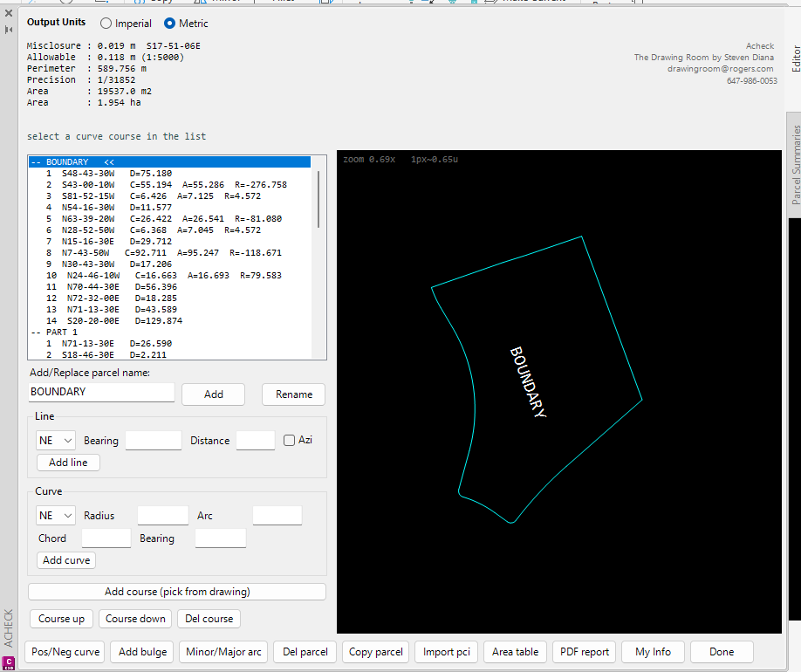Click the PDF report button
The width and height of the screenshot is (801, 672).
[585, 652]
